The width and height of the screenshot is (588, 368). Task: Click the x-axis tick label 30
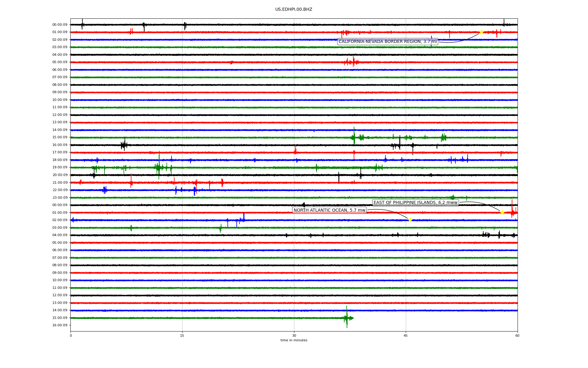pos(294,335)
